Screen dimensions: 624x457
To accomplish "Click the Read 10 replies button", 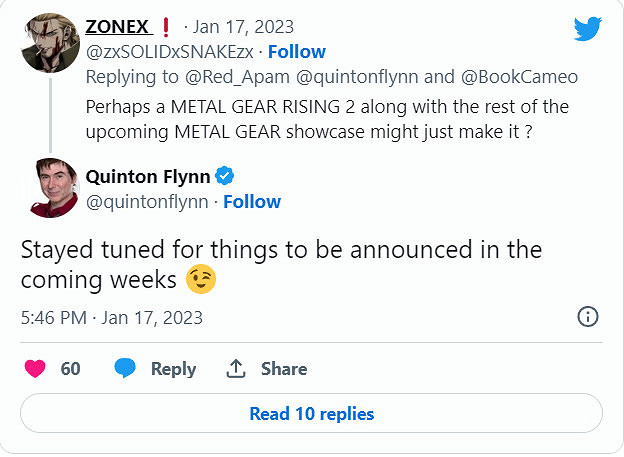I will pos(311,413).
